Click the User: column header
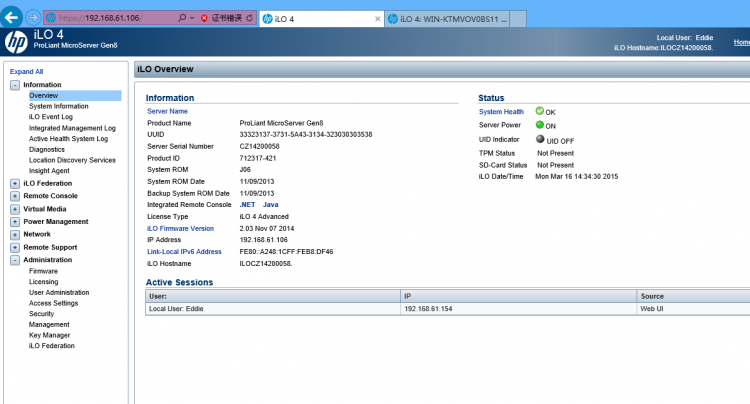The height and width of the screenshot is (404, 750). pos(273,296)
